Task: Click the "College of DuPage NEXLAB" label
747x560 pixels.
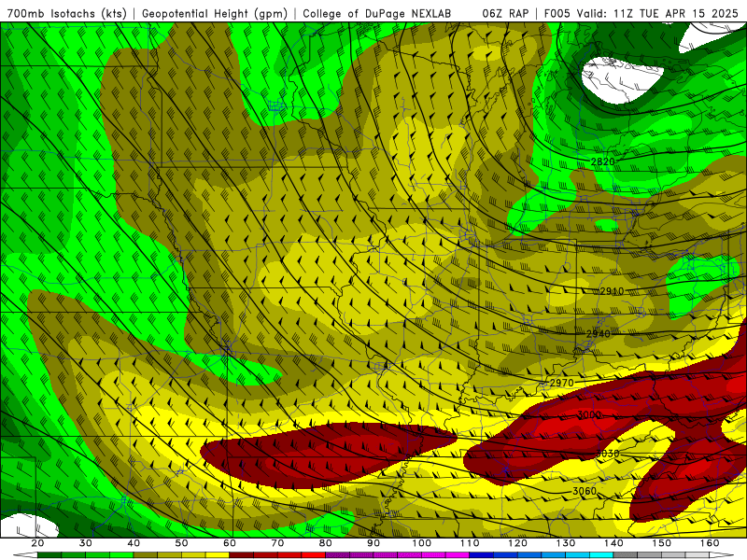Action: [x=377, y=13]
